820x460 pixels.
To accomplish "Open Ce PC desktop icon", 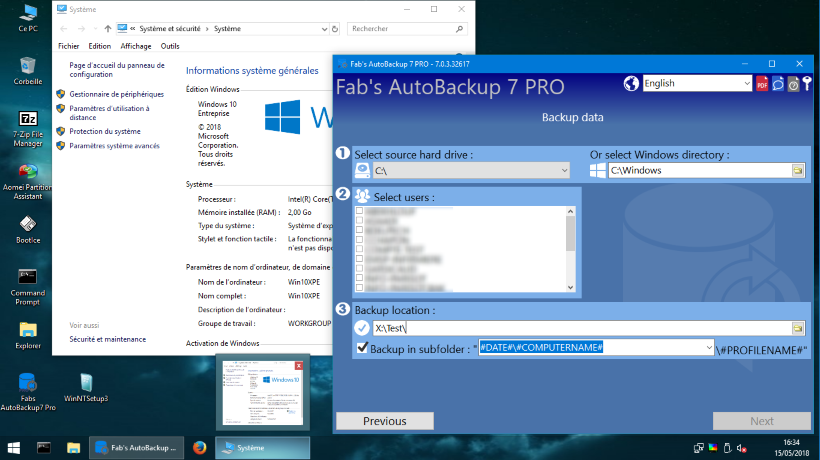I will (x=28, y=18).
